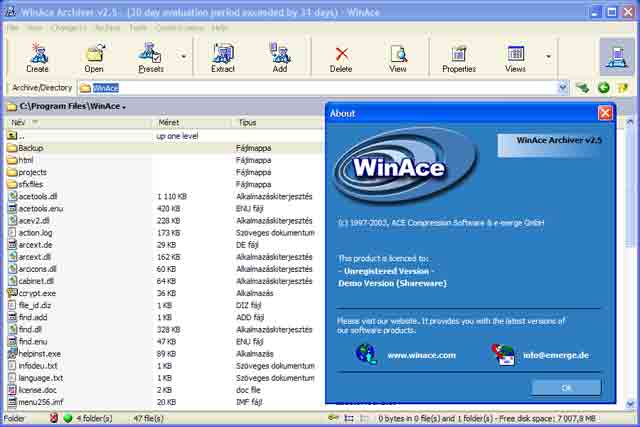The height and width of the screenshot is (427, 640).
Task: Select the find.dll file
Action: click(164, 329)
